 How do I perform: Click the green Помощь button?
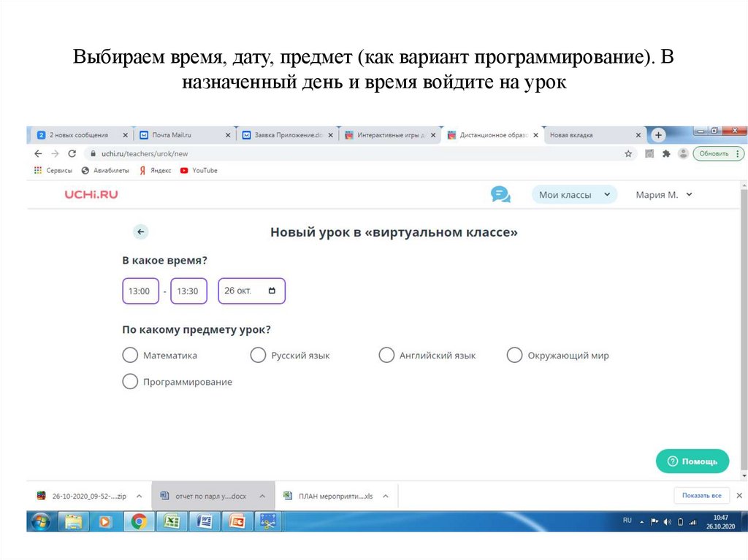(x=692, y=461)
